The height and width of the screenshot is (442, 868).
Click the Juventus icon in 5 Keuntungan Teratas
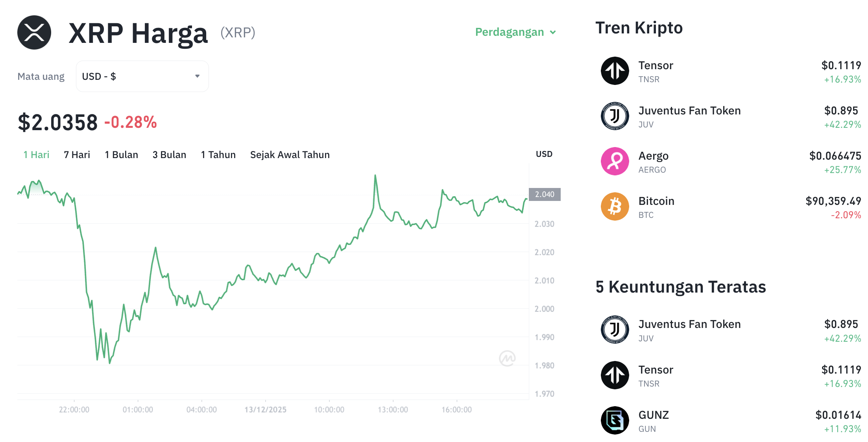615,330
